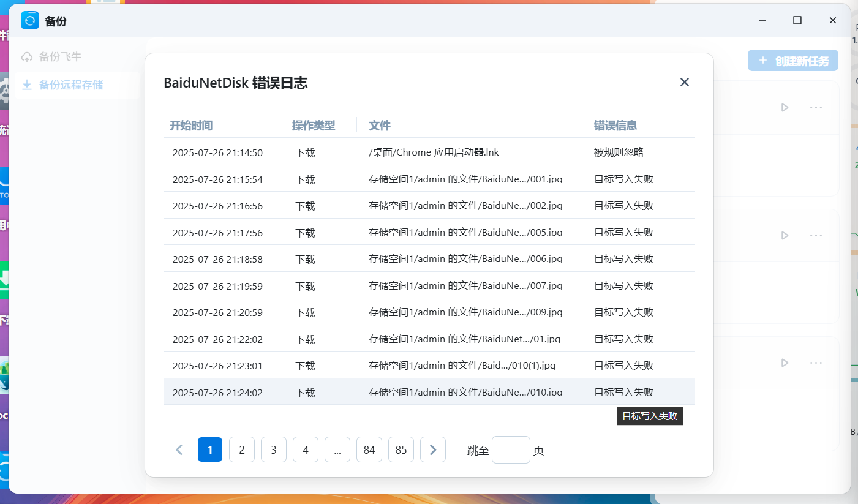The image size is (858, 504).
Task: Click 目标写入失败 in the 21:24:02 row
Action: coord(623,393)
